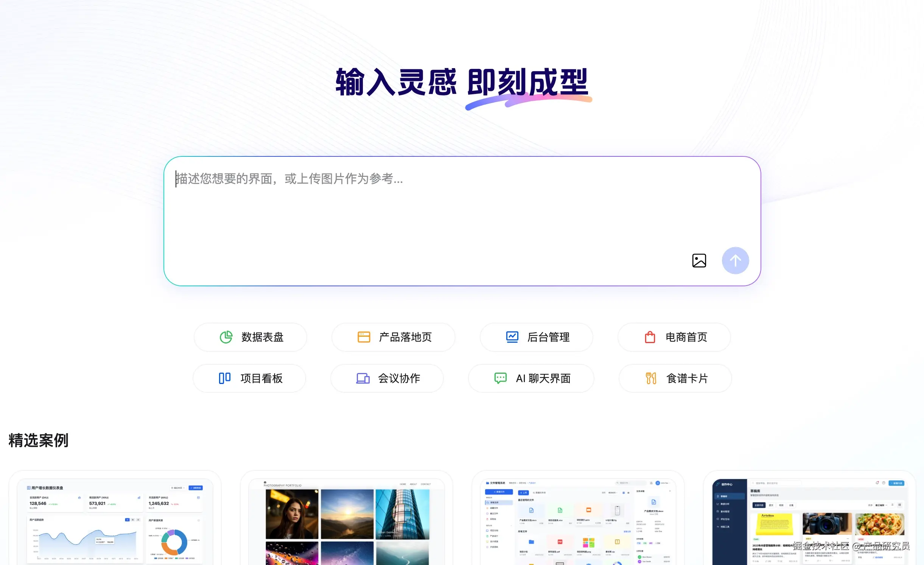Click the 产品落地页 orange window icon
Image resolution: width=924 pixels, height=565 pixels.
364,337
